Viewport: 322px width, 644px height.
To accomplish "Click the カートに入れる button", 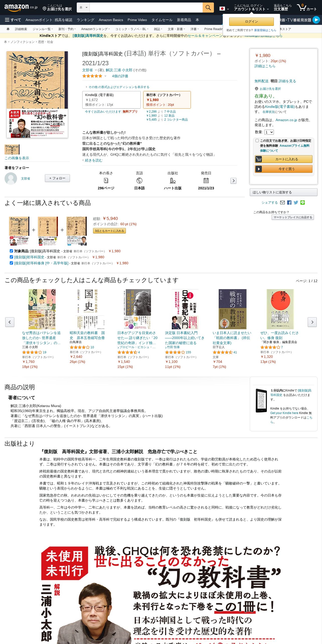I will [284, 159].
